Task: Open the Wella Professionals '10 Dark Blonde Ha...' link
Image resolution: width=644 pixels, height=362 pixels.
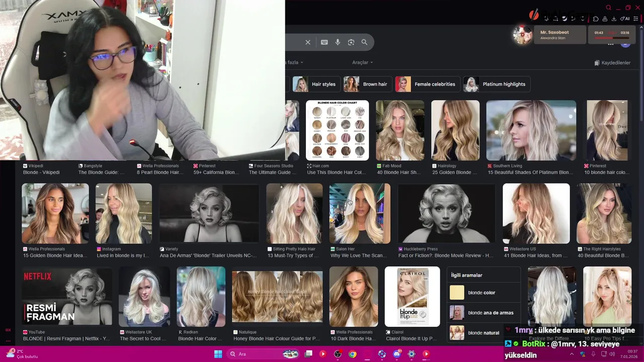Action: tap(353, 338)
